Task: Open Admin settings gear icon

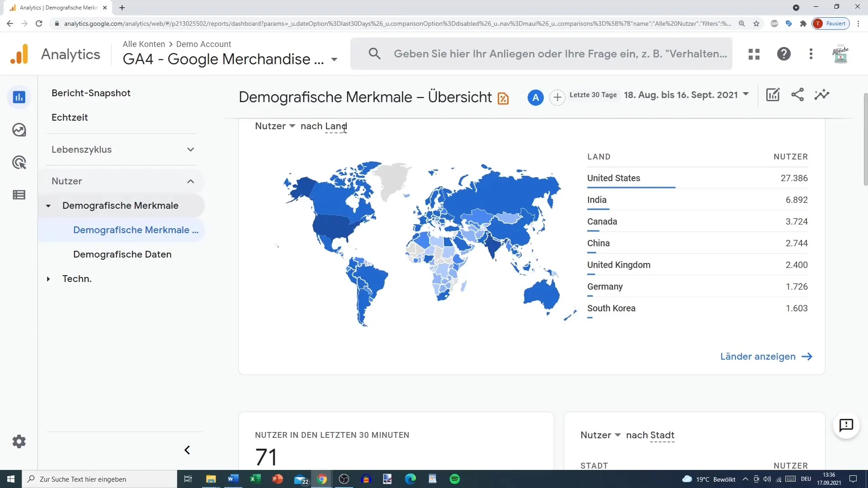Action: click(19, 441)
